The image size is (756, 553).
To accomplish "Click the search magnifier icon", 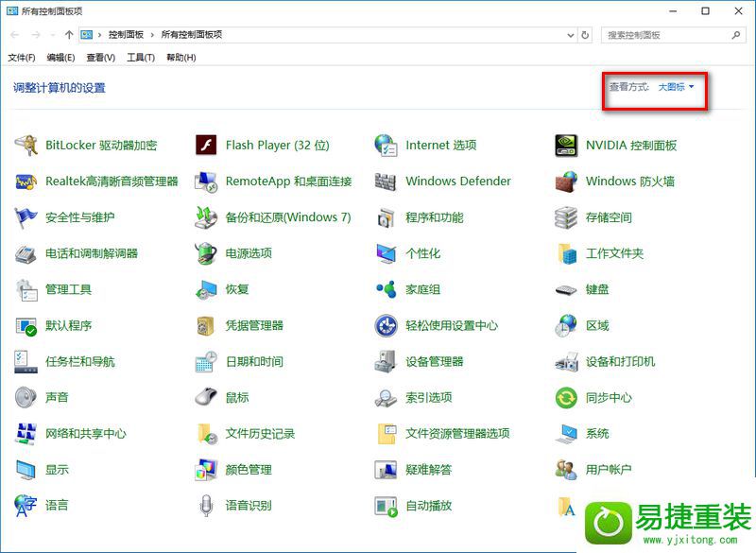I will click(x=736, y=35).
